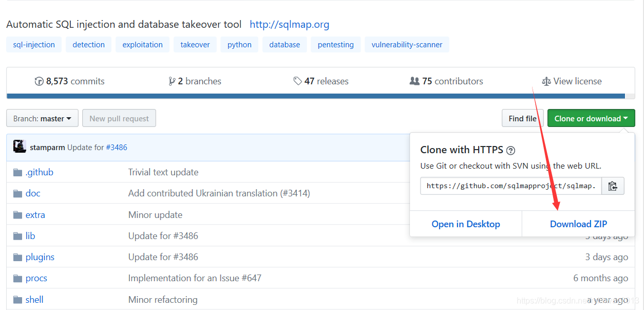Screen dimensions: 644x310
Task: Open the lib folder
Action: click(x=30, y=236)
